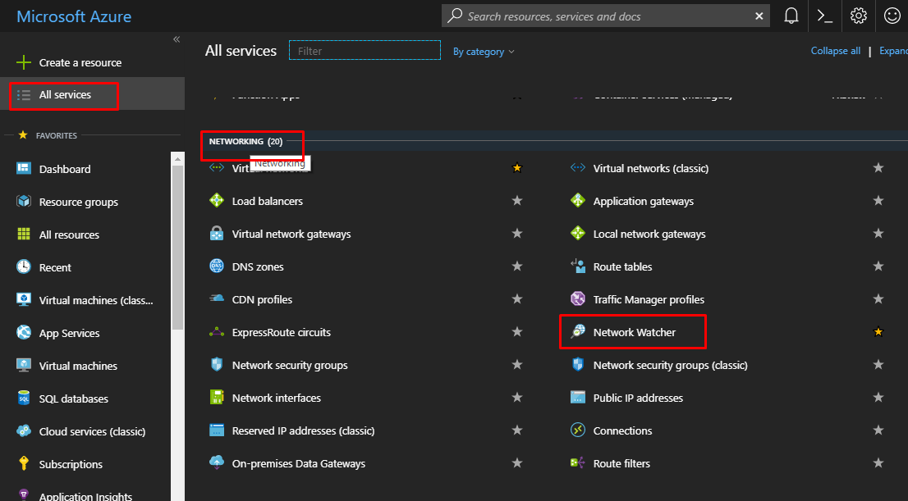This screenshot has width=908, height=501.
Task: Click the Collapse all link
Action: (835, 51)
